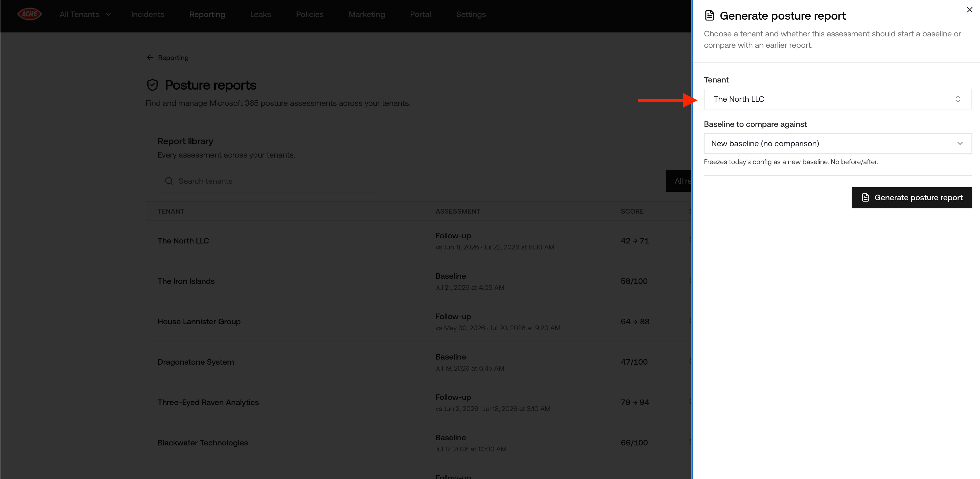Open the Baseline to compare against dropdown

tap(837, 144)
